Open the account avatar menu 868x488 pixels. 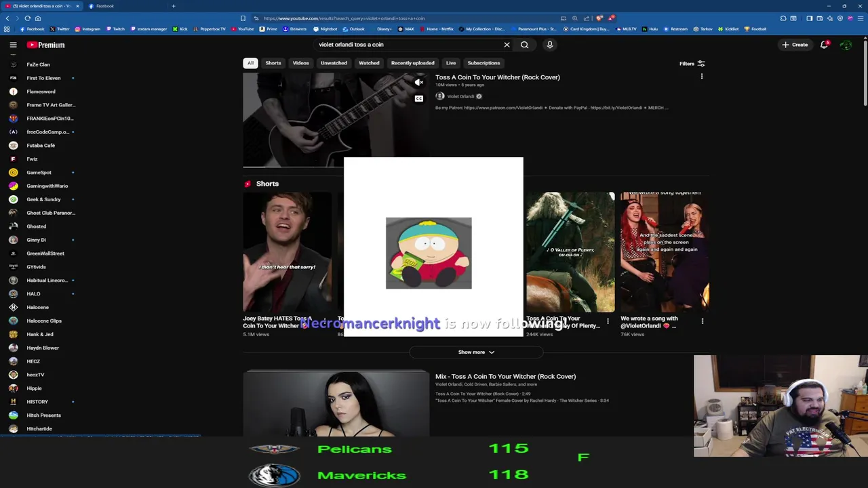[846, 45]
